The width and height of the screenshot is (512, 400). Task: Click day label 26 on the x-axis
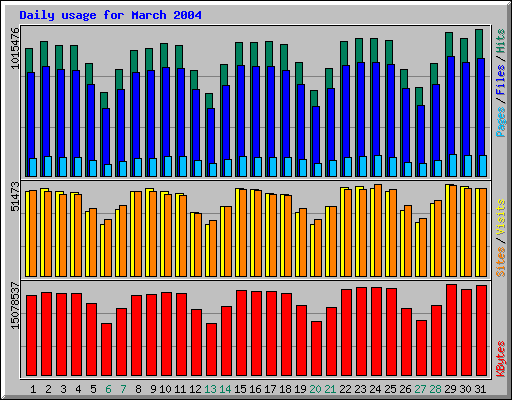(x=405, y=389)
